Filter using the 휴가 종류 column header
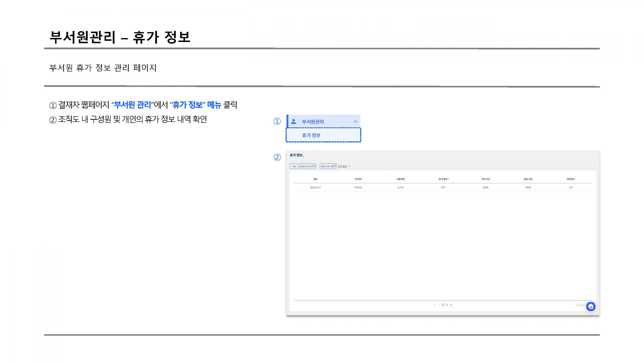 [444, 179]
